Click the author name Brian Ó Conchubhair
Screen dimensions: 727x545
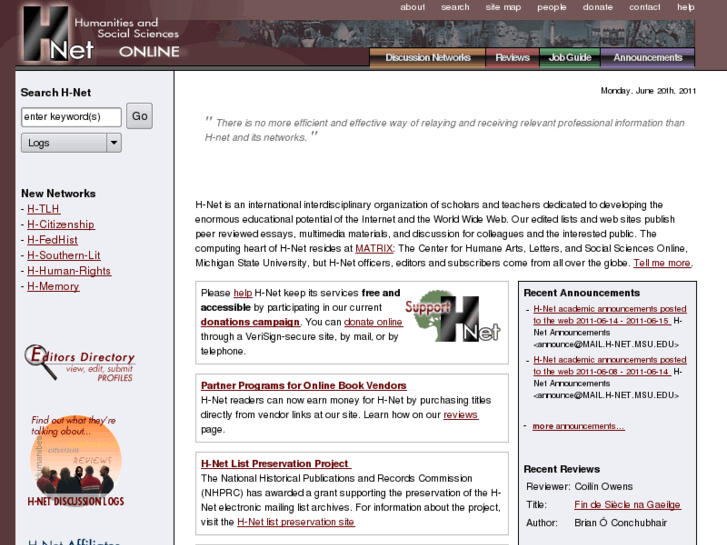tap(620, 523)
